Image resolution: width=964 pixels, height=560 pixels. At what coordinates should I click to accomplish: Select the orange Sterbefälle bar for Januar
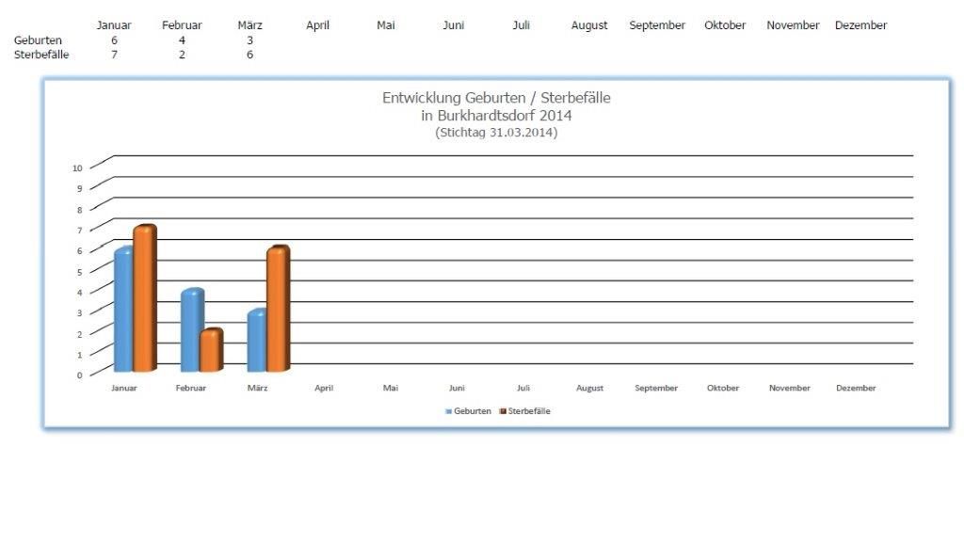(x=144, y=299)
